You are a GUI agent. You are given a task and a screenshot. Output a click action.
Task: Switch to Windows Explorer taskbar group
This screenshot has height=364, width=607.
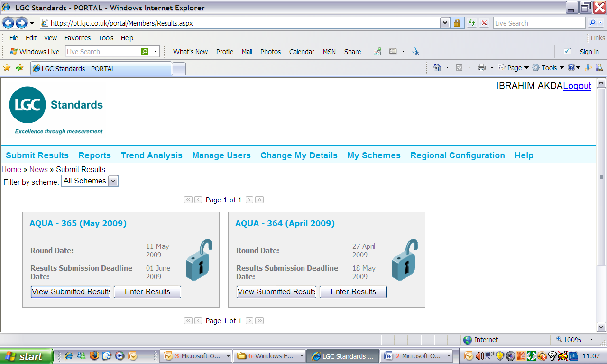269,356
